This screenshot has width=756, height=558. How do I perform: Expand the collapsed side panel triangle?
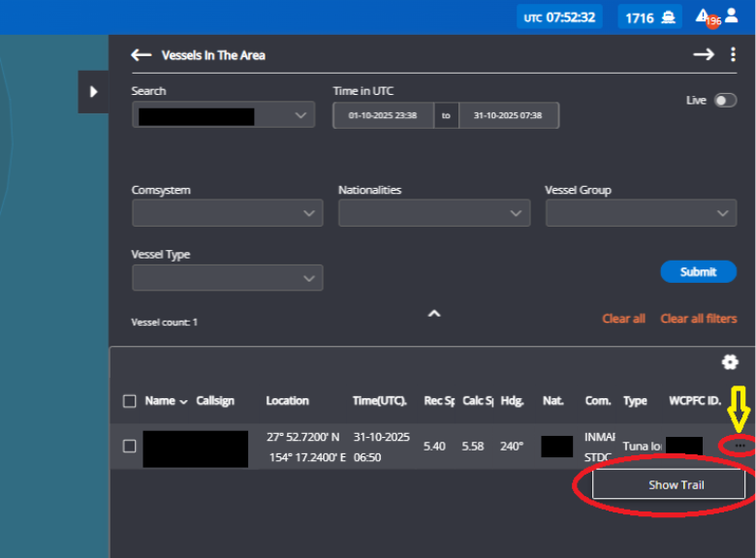pyautogui.click(x=94, y=92)
